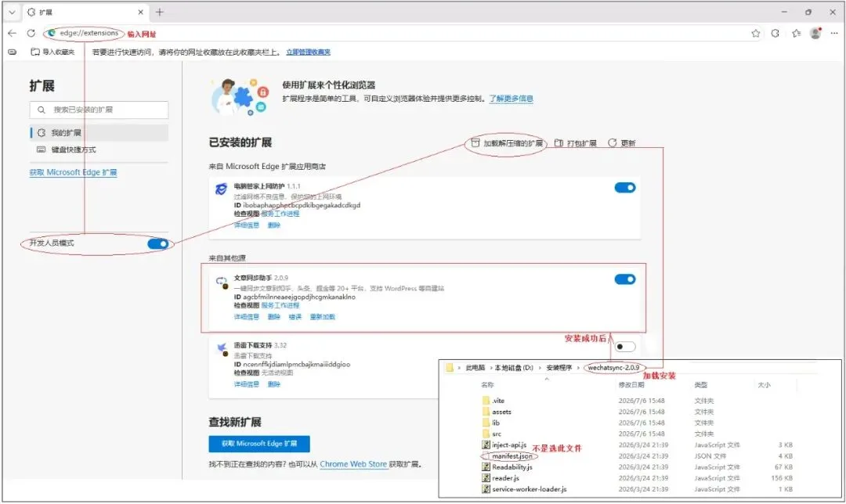Click 删除 for 迅雷下载支持

coord(274,384)
